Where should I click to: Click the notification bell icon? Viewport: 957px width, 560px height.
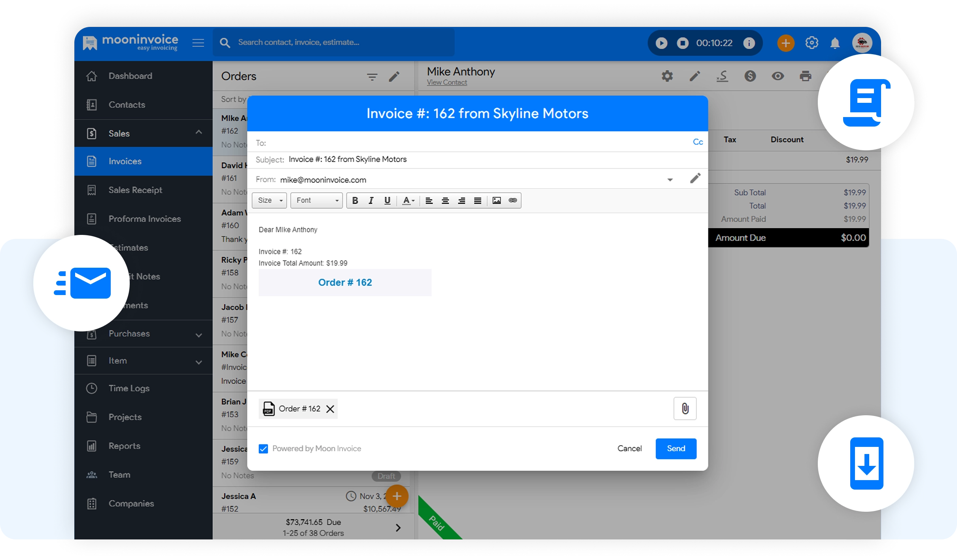point(835,43)
